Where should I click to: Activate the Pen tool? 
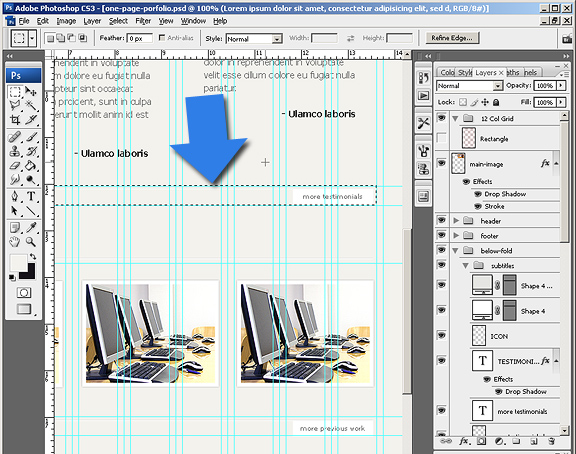pyautogui.click(x=15, y=197)
